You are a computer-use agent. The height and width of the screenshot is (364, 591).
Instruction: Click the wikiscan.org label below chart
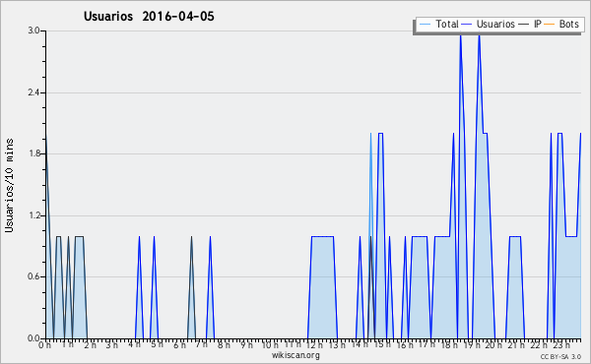point(295,355)
